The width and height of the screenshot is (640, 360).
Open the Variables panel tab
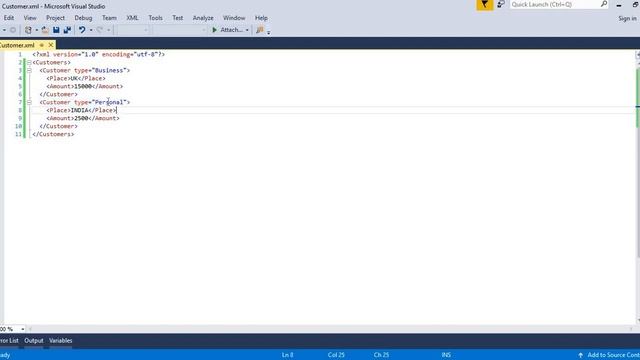pos(61,340)
